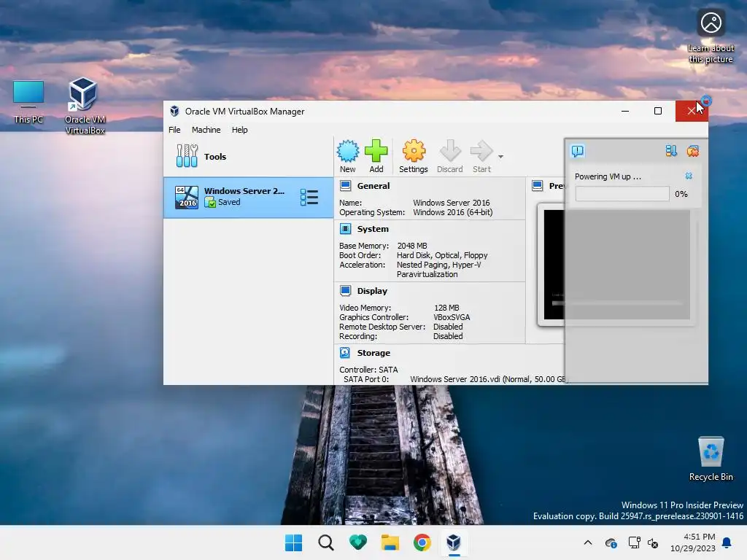Click the cloud sync tray icon
This screenshot has width=747, height=560.
coord(611,542)
